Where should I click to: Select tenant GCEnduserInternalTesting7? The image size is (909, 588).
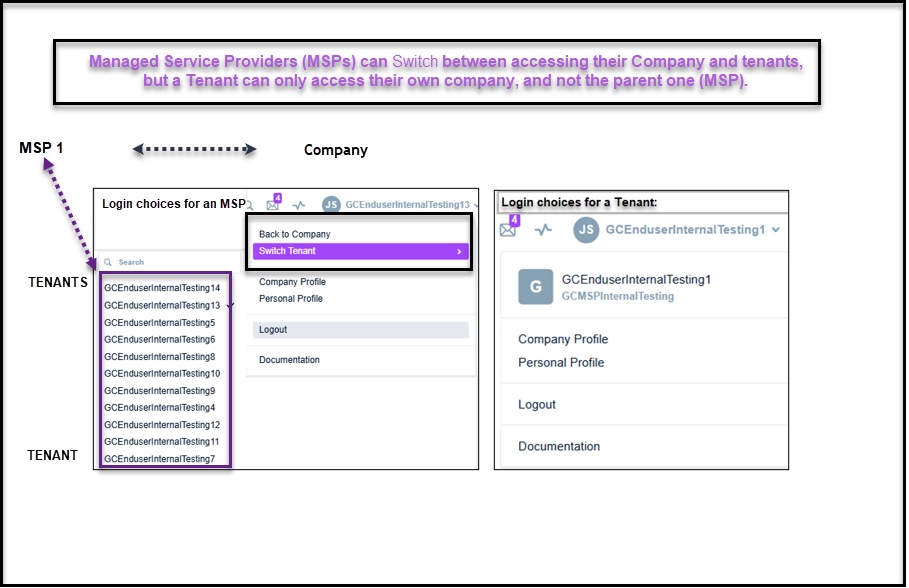pyautogui.click(x=159, y=459)
